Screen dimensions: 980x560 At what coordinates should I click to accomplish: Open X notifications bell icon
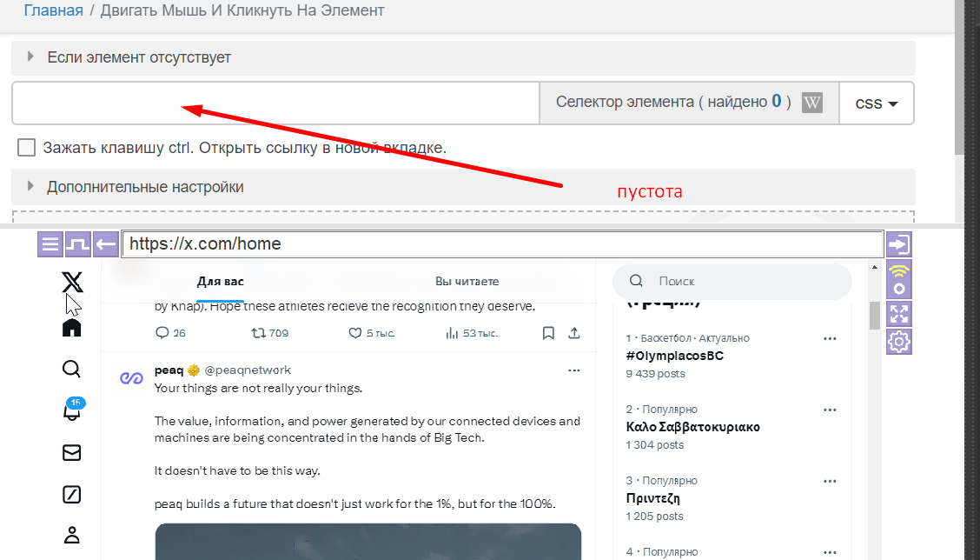pyautogui.click(x=72, y=410)
